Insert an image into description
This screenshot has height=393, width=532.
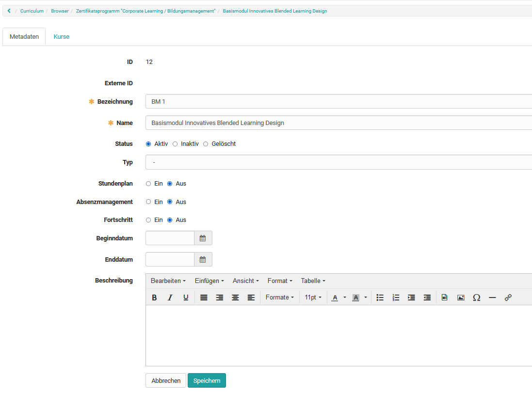tap(461, 298)
